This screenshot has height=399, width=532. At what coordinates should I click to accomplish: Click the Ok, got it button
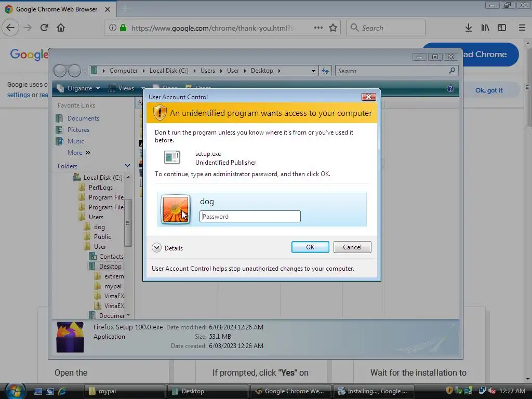coord(489,90)
